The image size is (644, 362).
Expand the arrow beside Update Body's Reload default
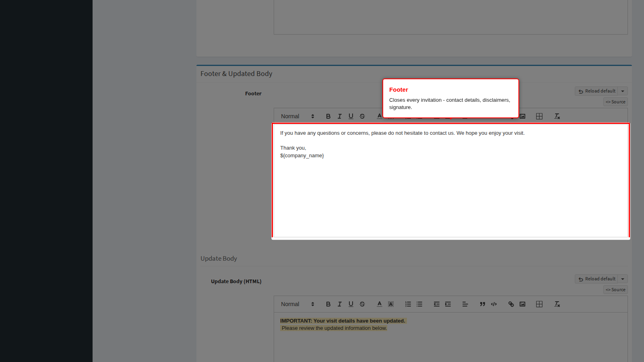coord(623,279)
